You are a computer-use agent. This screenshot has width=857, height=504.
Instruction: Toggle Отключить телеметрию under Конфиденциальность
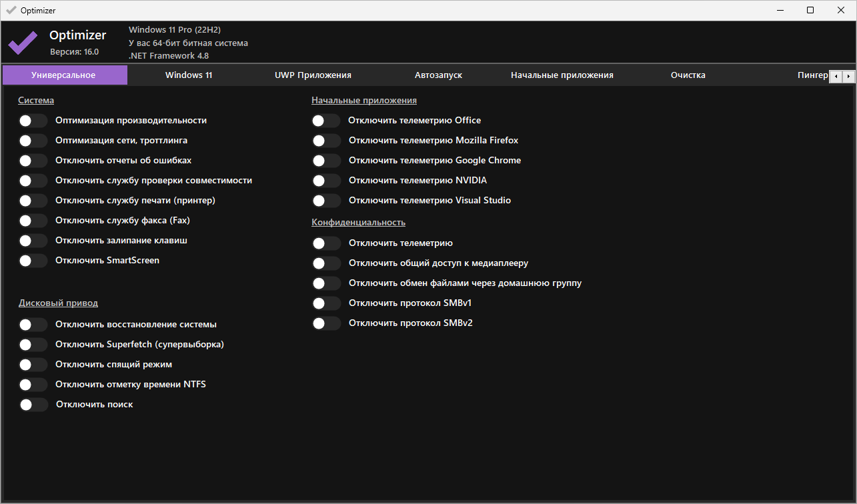(326, 243)
